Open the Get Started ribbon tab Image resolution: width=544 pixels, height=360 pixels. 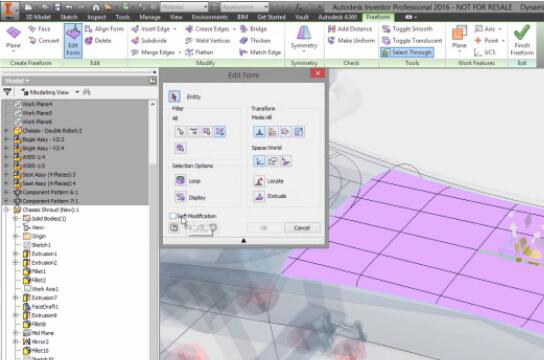point(271,17)
